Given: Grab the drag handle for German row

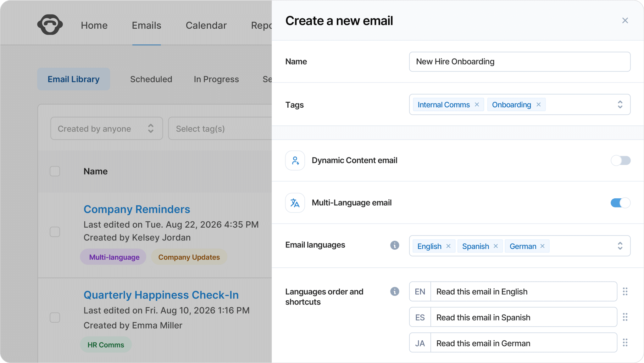Looking at the screenshot, I should (625, 343).
